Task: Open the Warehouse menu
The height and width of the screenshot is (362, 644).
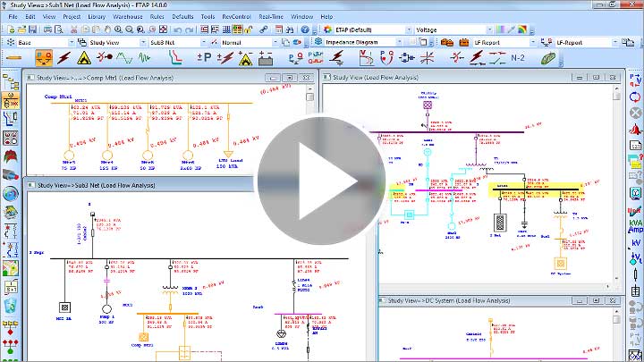Action: 127,16
